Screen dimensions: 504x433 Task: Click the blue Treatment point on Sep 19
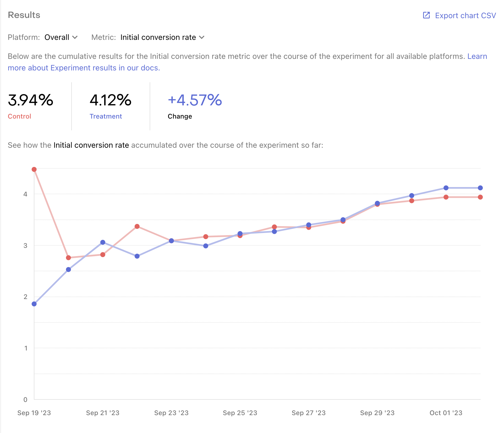34,304
